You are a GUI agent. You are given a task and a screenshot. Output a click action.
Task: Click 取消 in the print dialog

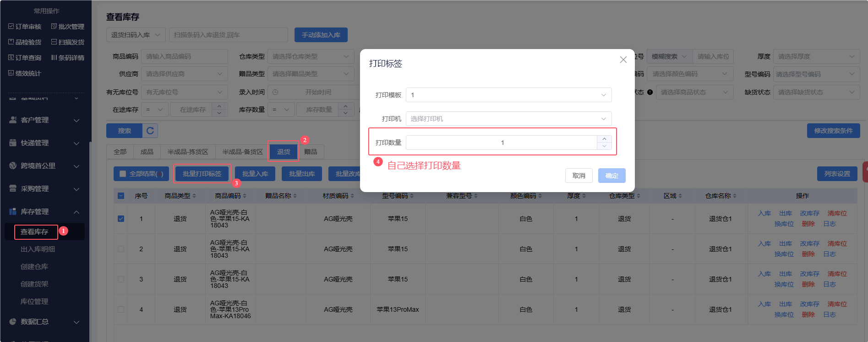point(579,176)
